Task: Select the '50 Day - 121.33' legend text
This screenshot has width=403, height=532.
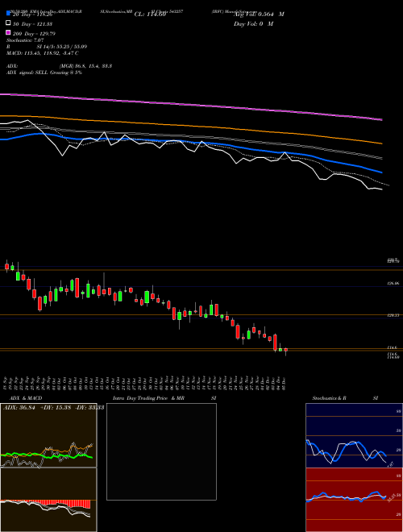Action: point(32,24)
